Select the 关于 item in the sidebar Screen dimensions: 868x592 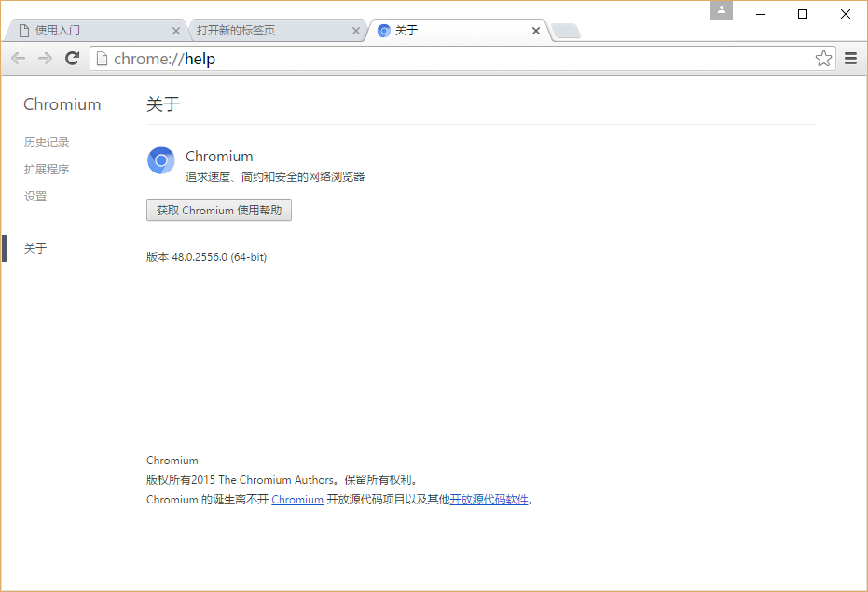point(35,248)
